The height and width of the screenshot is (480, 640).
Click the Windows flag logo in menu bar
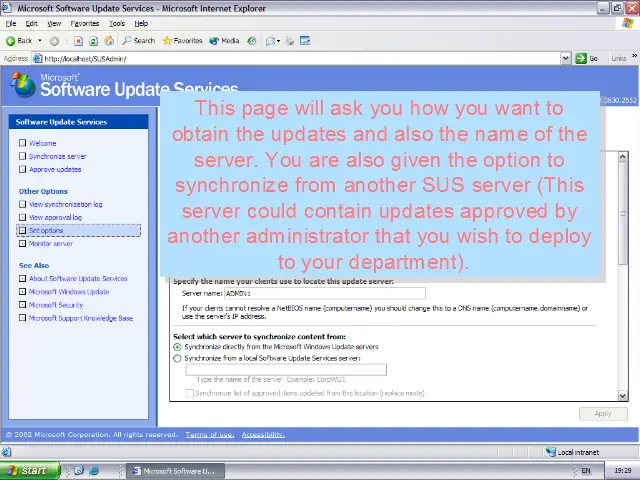pos(628,23)
